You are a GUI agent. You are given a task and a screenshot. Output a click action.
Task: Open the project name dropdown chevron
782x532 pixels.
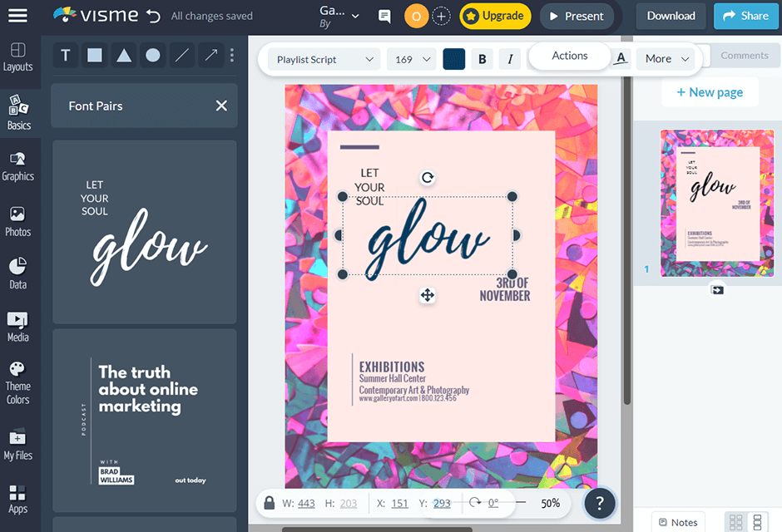[355, 16]
